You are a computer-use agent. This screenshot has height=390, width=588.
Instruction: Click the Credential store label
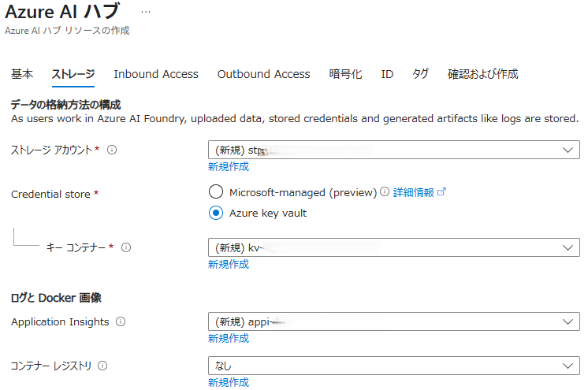click(50, 195)
